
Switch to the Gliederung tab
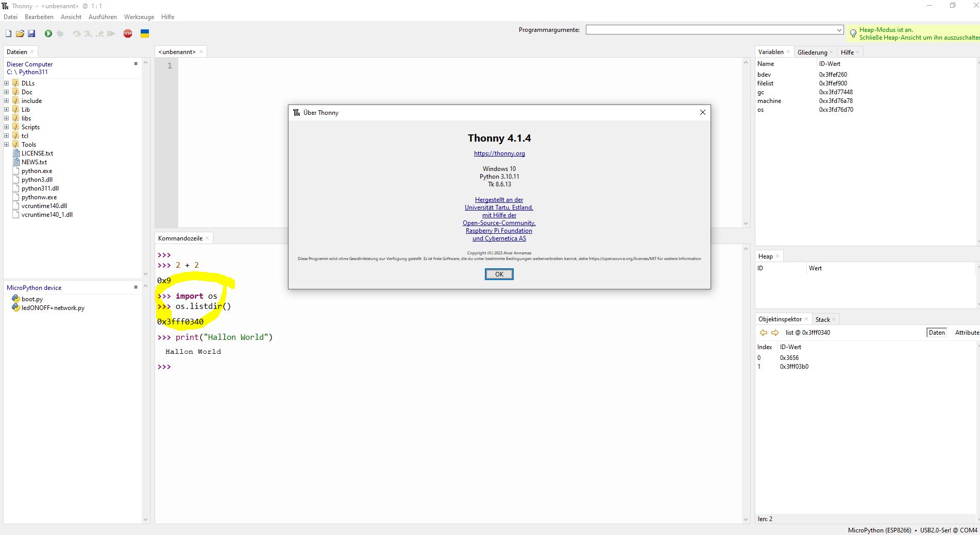pos(812,52)
